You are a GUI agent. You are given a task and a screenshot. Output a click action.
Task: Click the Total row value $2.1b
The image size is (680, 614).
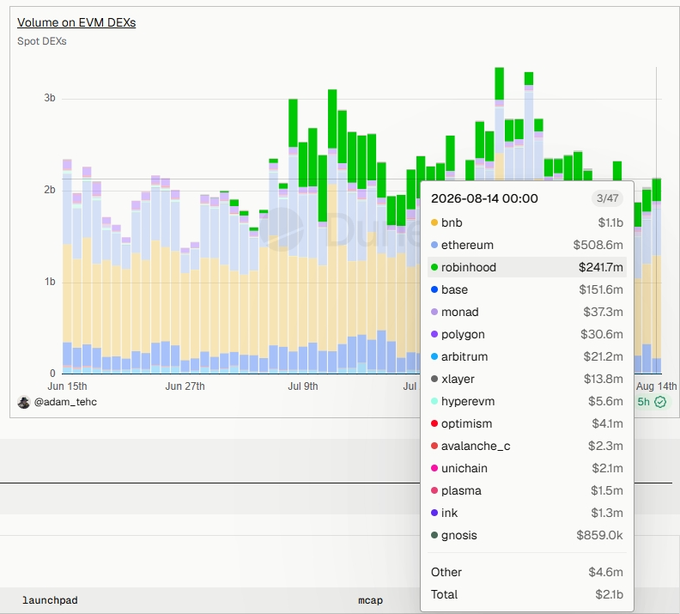pos(609,594)
